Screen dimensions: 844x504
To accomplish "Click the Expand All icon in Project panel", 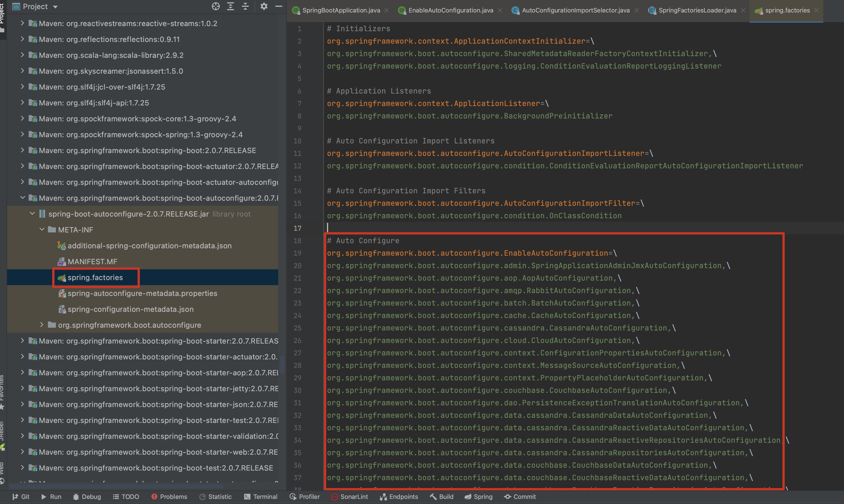I will coord(230,6).
